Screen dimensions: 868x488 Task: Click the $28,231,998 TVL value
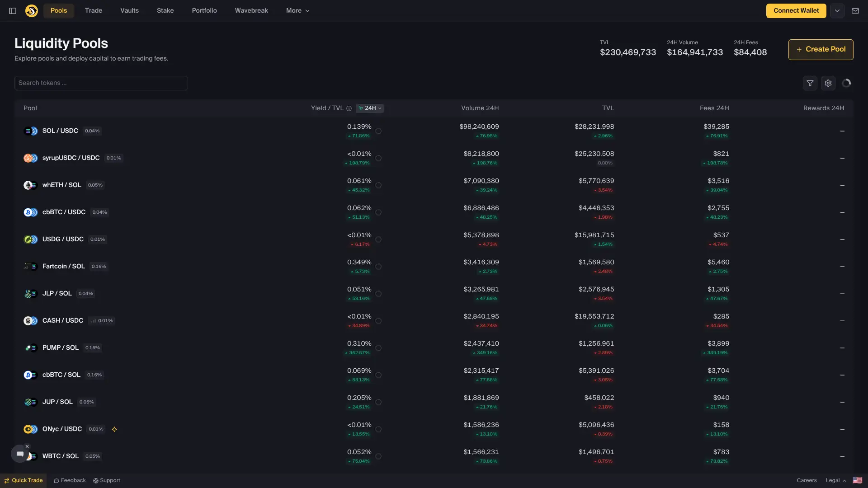[594, 127]
